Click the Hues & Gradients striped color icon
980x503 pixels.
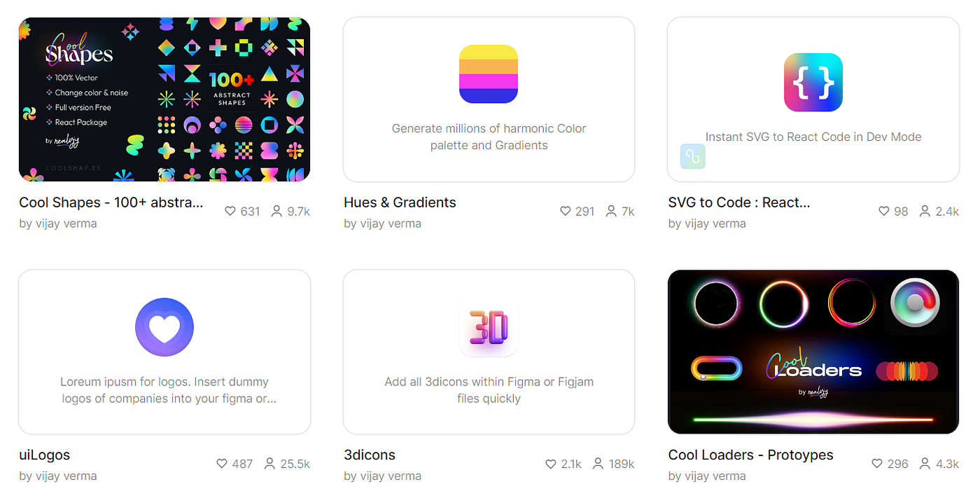(x=489, y=74)
